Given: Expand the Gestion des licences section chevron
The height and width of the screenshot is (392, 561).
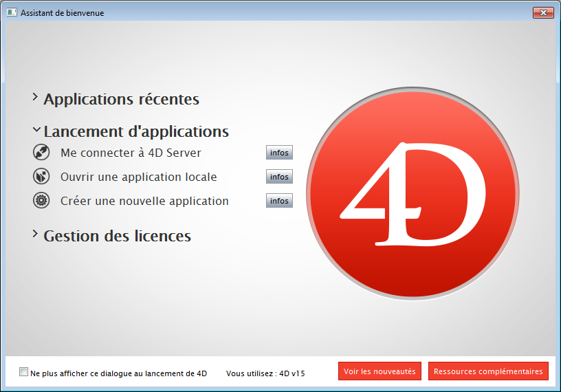Looking at the screenshot, I should coord(35,235).
